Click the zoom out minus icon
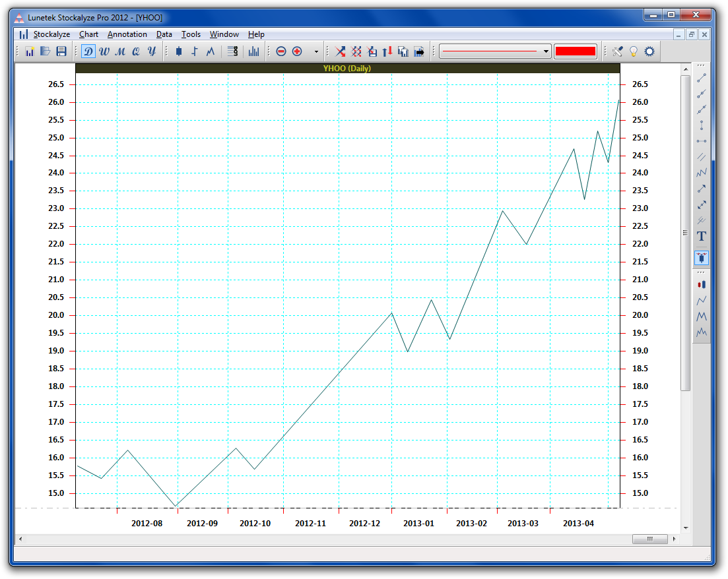728x579 pixels. (x=281, y=51)
